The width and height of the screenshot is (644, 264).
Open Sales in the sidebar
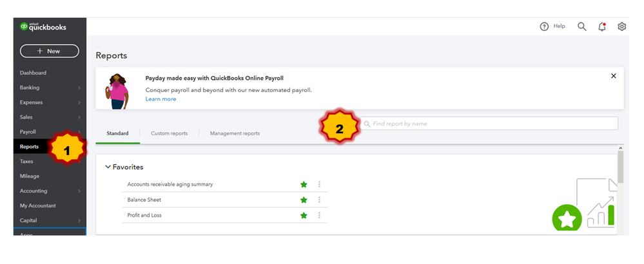[26, 117]
